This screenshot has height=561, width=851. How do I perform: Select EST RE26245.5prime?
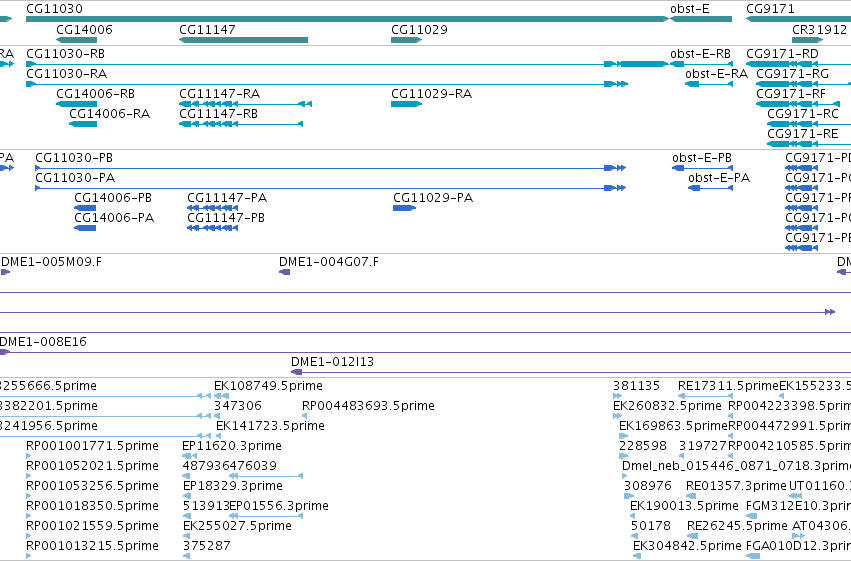click(x=693, y=536)
